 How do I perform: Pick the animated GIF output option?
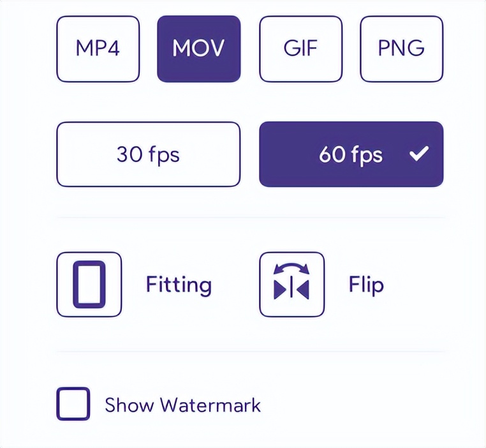click(x=300, y=49)
